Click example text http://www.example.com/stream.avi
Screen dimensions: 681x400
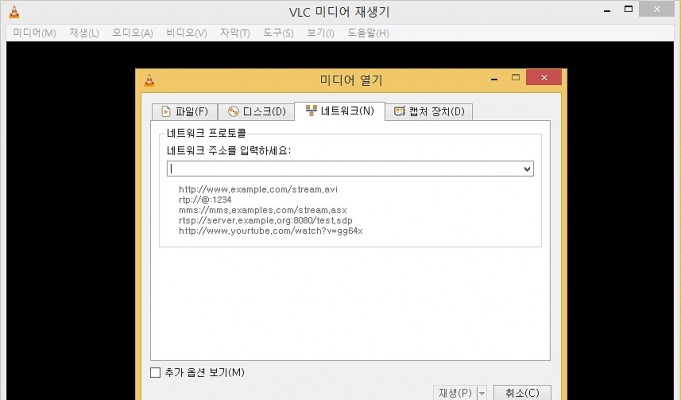click(258, 189)
